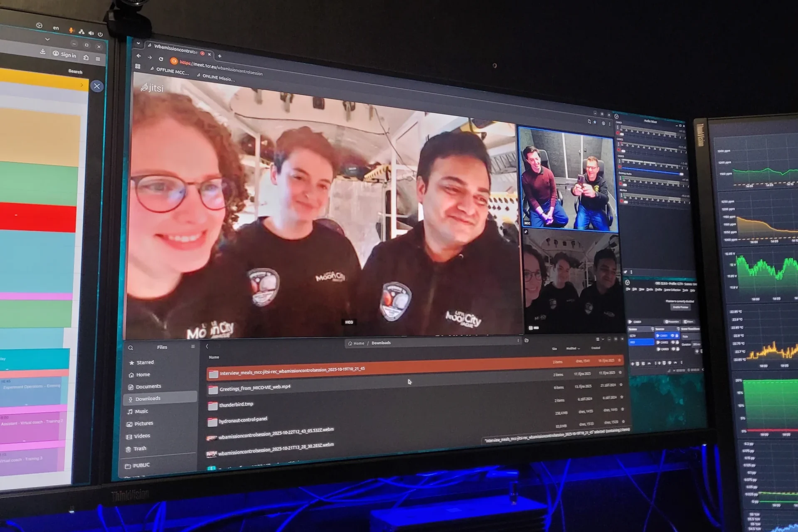Expand the Modified column sort arrow
Viewport: 798px width, 532px height.
tap(579, 349)
